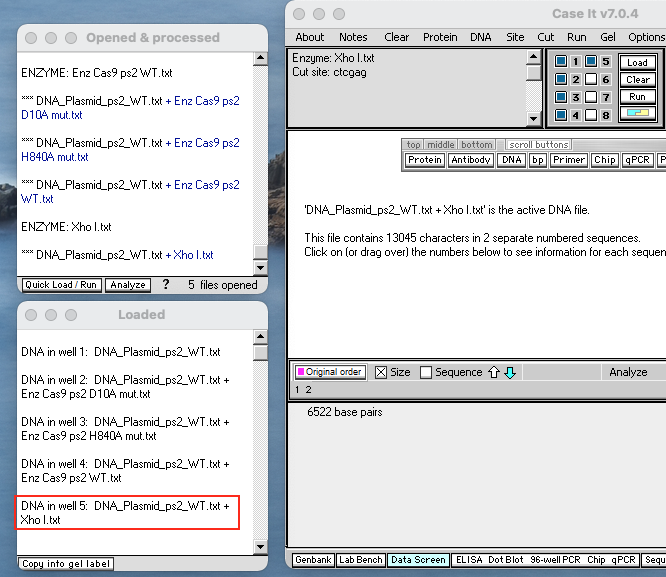Enable well 8 checkbox
666x577 pixels.
(591, 115)
